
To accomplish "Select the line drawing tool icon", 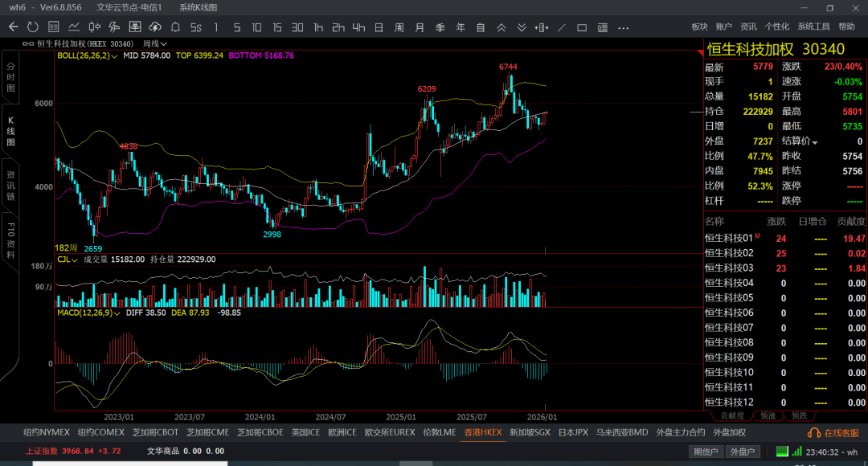I will (x=561, y=27).
